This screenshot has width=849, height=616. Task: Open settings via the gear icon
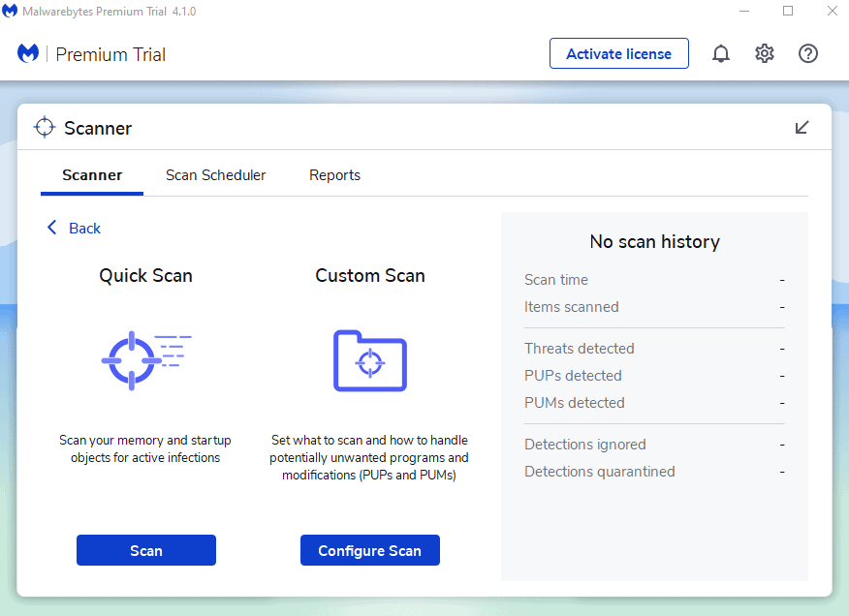(765, 53)
